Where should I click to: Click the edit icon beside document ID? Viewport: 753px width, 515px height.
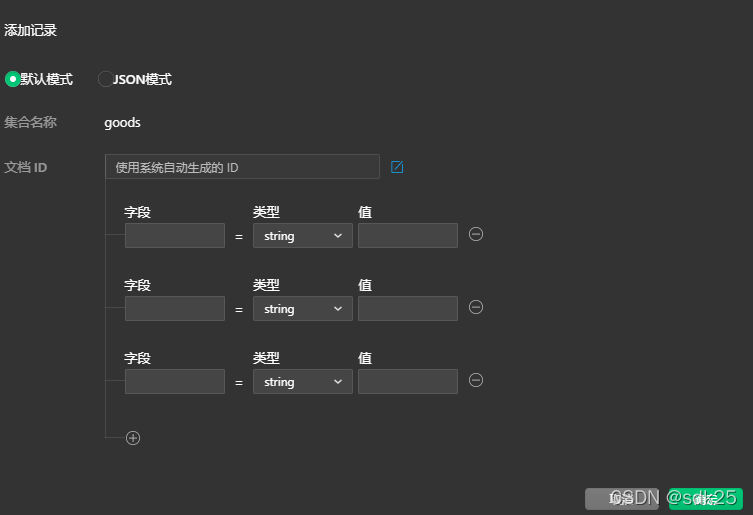[x=397, y=167]
